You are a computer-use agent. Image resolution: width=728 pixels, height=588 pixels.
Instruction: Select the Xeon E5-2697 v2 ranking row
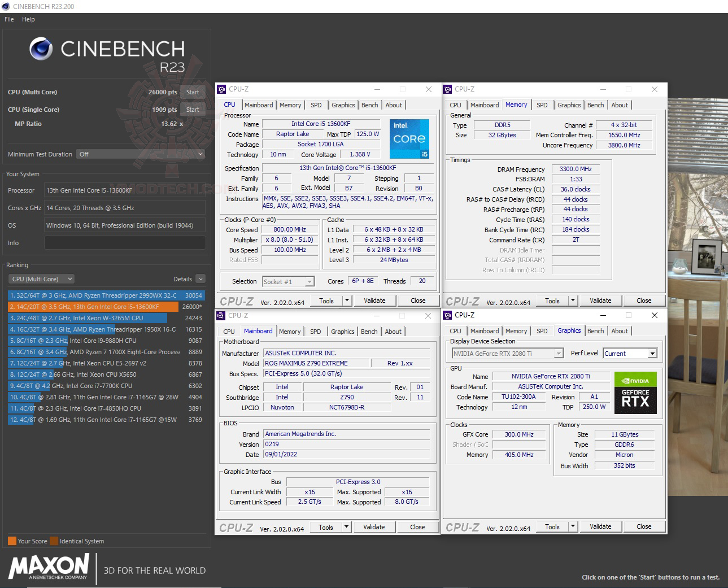point(106,363)
